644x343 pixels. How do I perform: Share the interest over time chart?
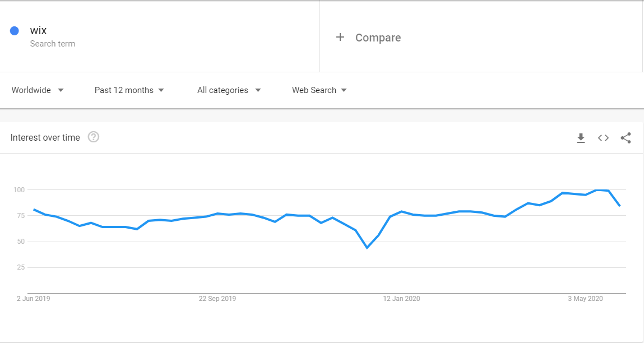tap(626, 138)
